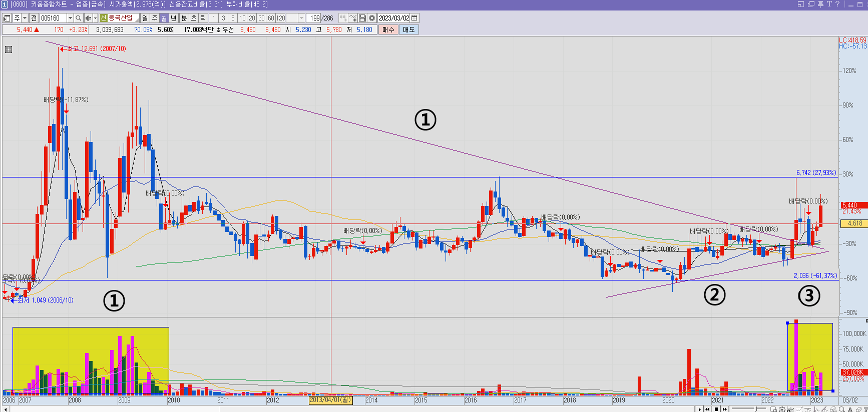
Task: Toggle the left panel layout icon
Action: tap(7, 18)
